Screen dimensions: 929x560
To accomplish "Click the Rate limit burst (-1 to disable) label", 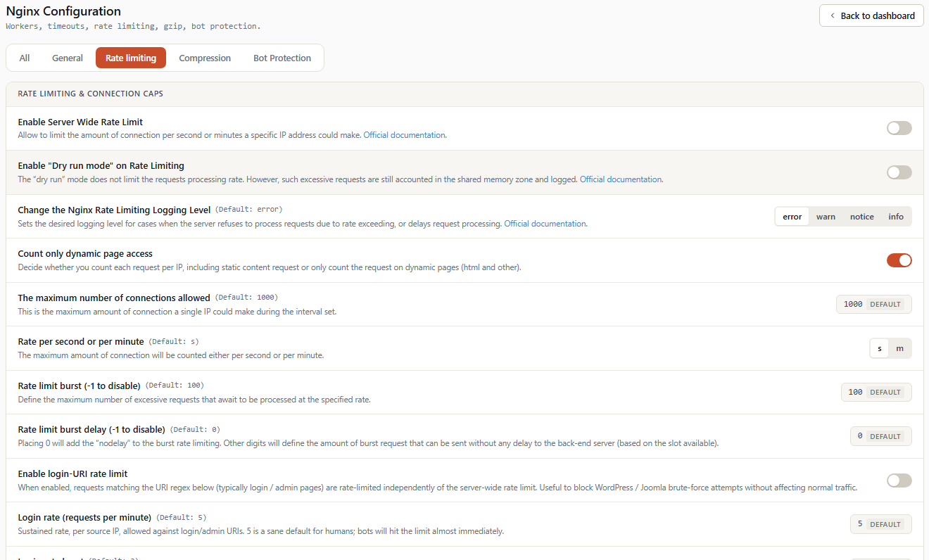I will [x=79, y=386].
